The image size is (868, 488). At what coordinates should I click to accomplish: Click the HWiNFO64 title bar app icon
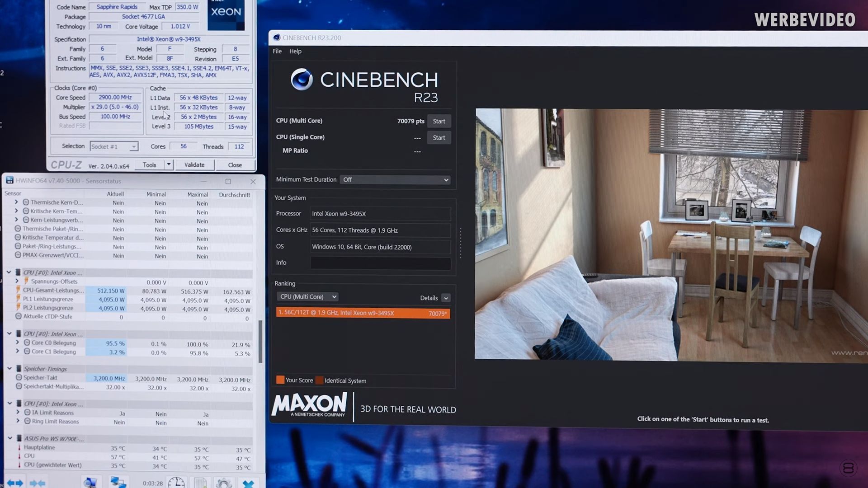click(9, 180)
